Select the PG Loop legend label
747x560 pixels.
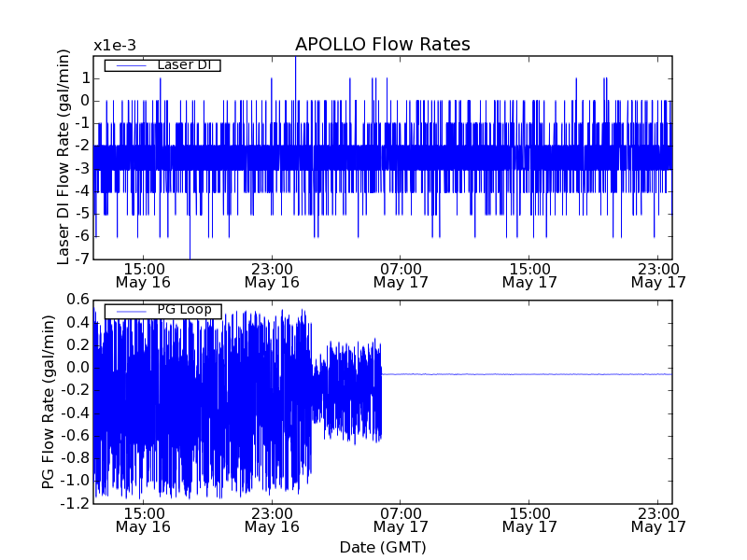pos(184,310)
